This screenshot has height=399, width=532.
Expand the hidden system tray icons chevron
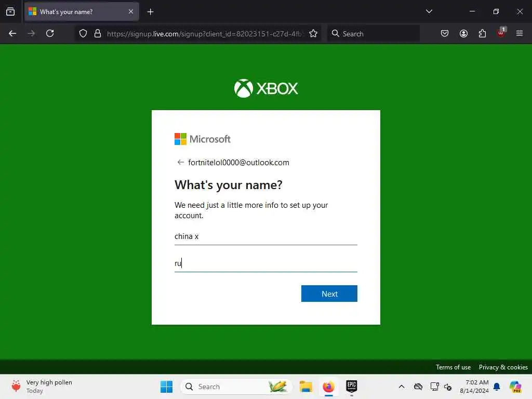(x=402, y=387)
